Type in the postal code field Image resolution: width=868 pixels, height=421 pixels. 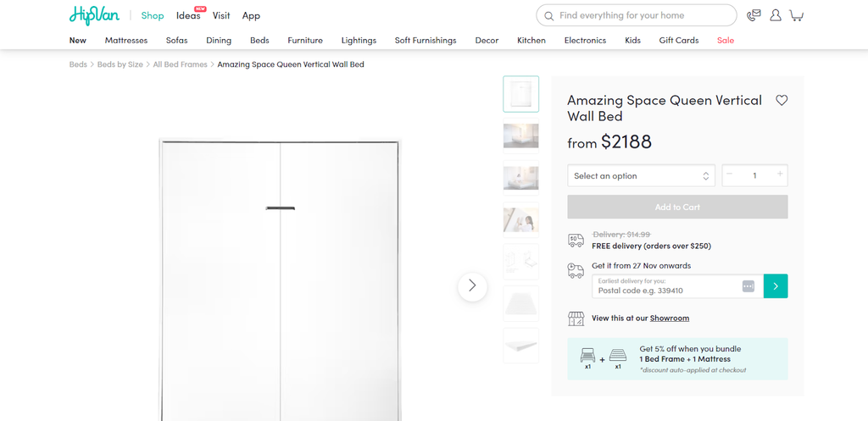click(x=666, y=290)
